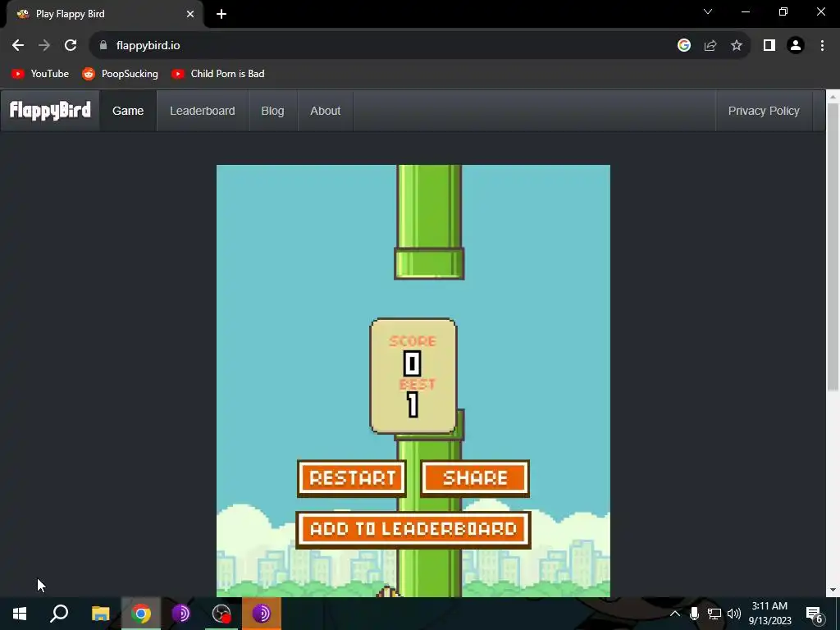Open the About nav item
The image size is (840, 630).
(325, 111)
